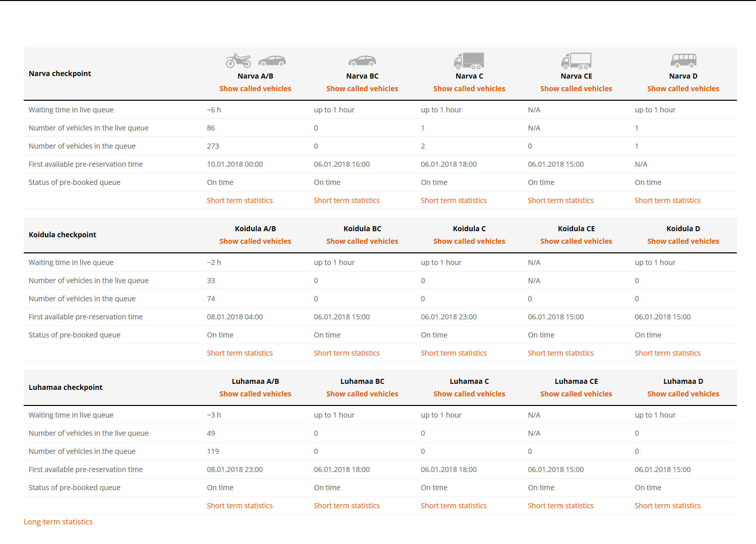The height and width of the screenshot is (544, 756).
Task: Select Koidula queue count 74
Action: (211, 299)
